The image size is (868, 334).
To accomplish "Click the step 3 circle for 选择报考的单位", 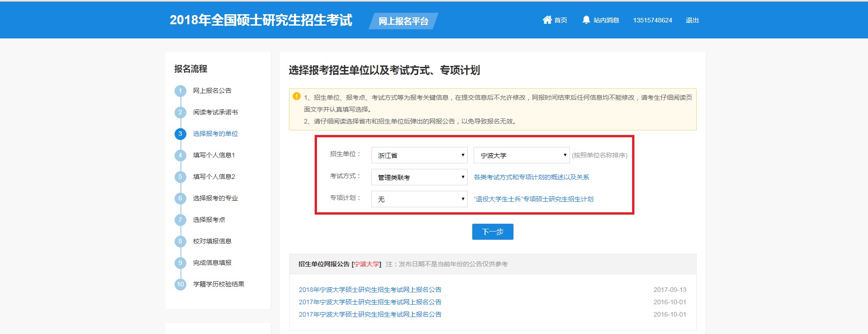I will pyautogui.click(x=180, y=134).
